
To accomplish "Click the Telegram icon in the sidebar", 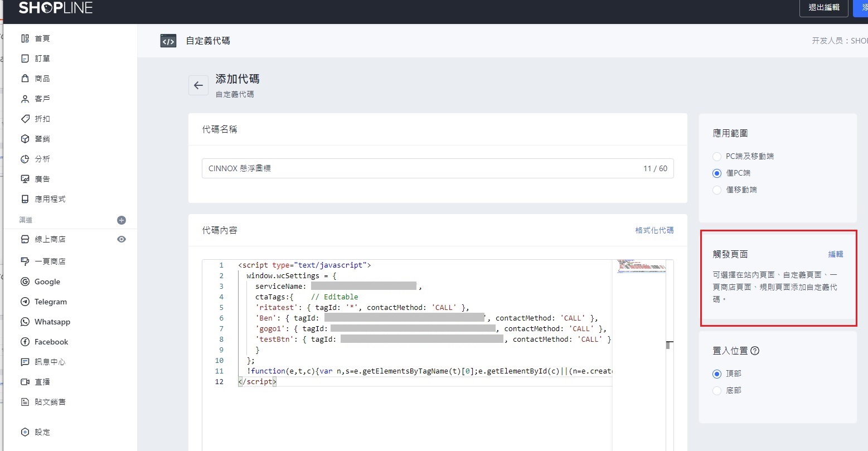I will (x=25, y=302).
